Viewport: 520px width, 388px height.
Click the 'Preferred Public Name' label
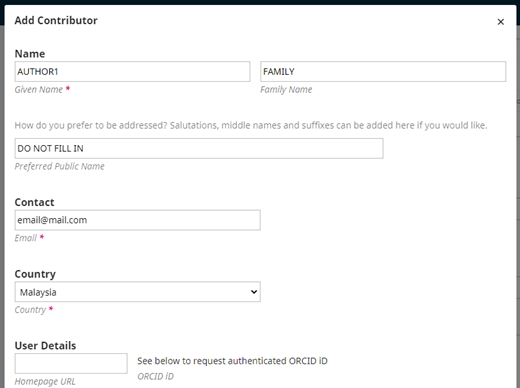point(59,166)
